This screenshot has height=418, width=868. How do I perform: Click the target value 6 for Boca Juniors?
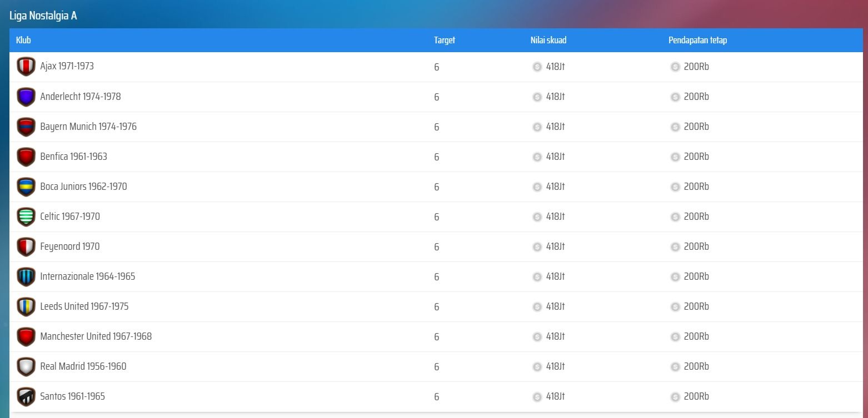[437, 187]
